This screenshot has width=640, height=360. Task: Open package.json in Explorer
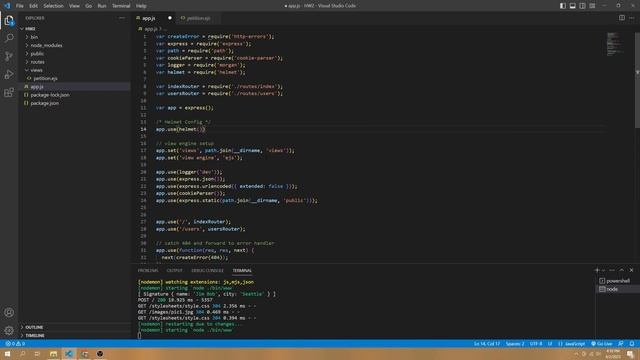point(44,103)
